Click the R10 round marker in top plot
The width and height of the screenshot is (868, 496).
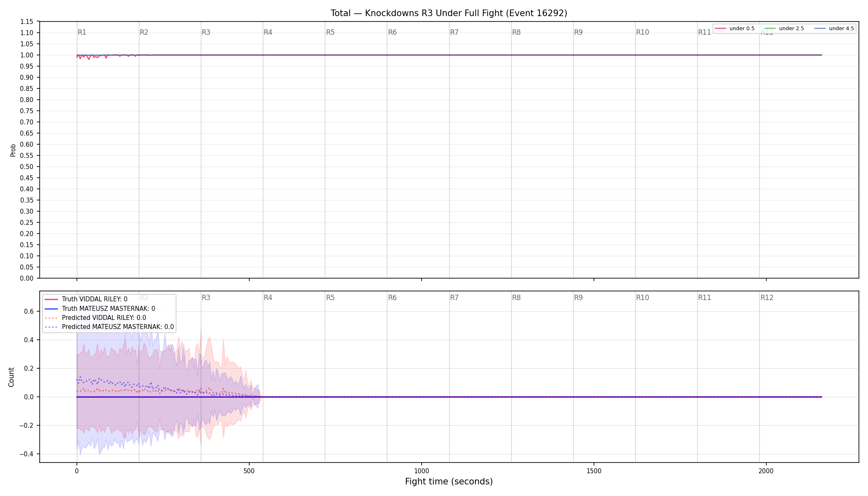tap(642, 32)
